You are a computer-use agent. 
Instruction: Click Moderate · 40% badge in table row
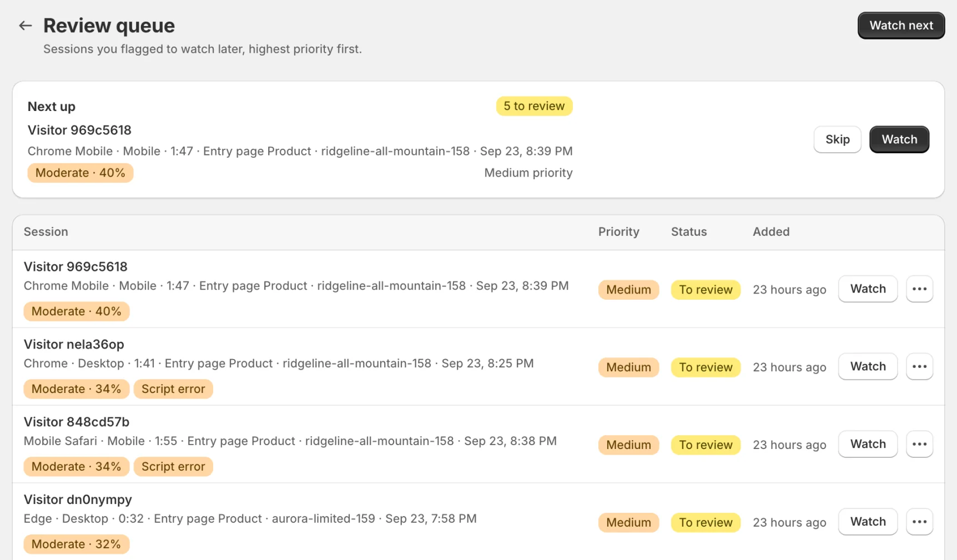click(77, 311)
